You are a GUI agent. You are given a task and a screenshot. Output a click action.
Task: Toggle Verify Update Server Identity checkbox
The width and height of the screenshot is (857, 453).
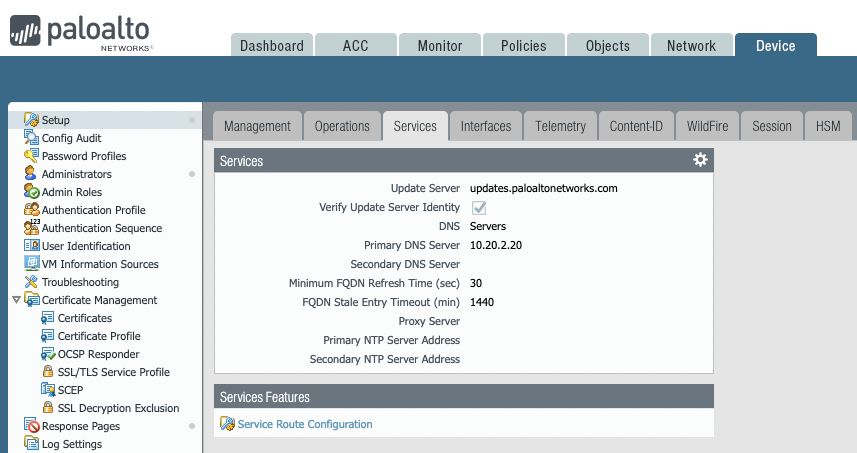coord(479,208)
